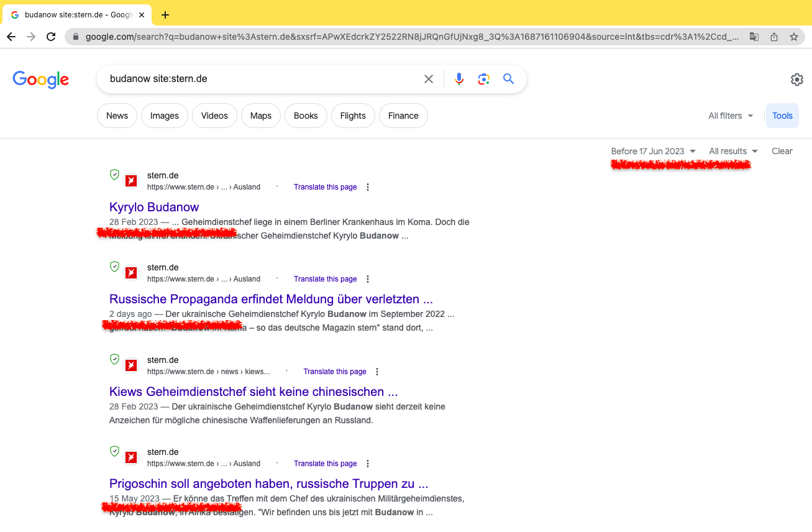Screen dimensions: 812x532
Task: Reload the page with the refresh icon
Action: (x=51, y=37)
